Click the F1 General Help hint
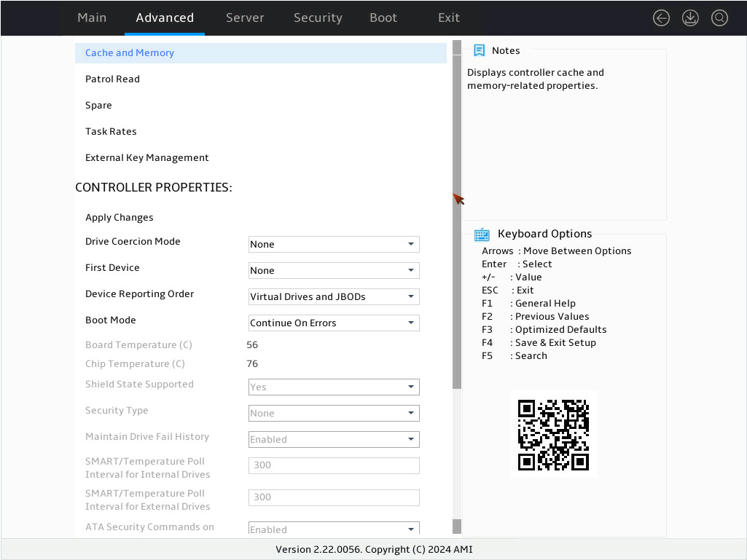The height and width of the screenshot is (560, 747). 528,304
